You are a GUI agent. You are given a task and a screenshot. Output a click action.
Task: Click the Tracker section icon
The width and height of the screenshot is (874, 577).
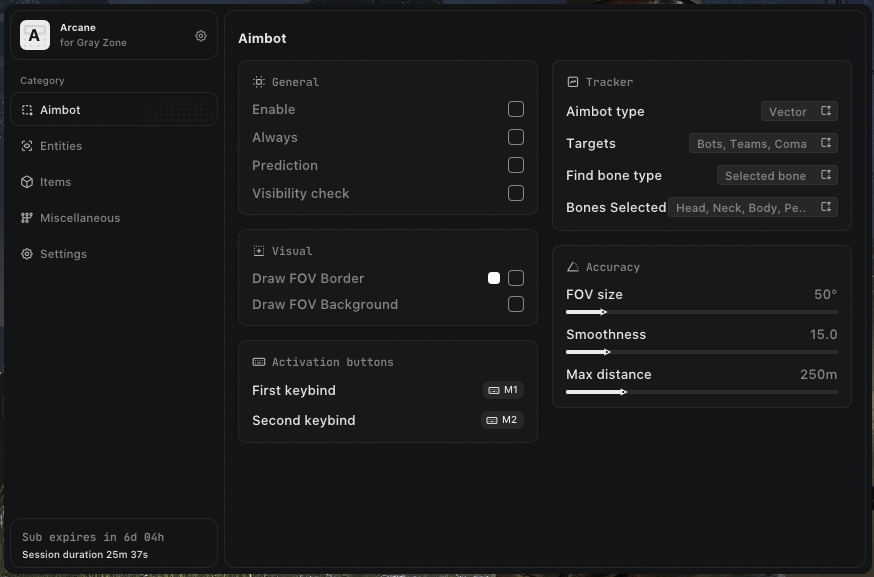click(573, 82)
